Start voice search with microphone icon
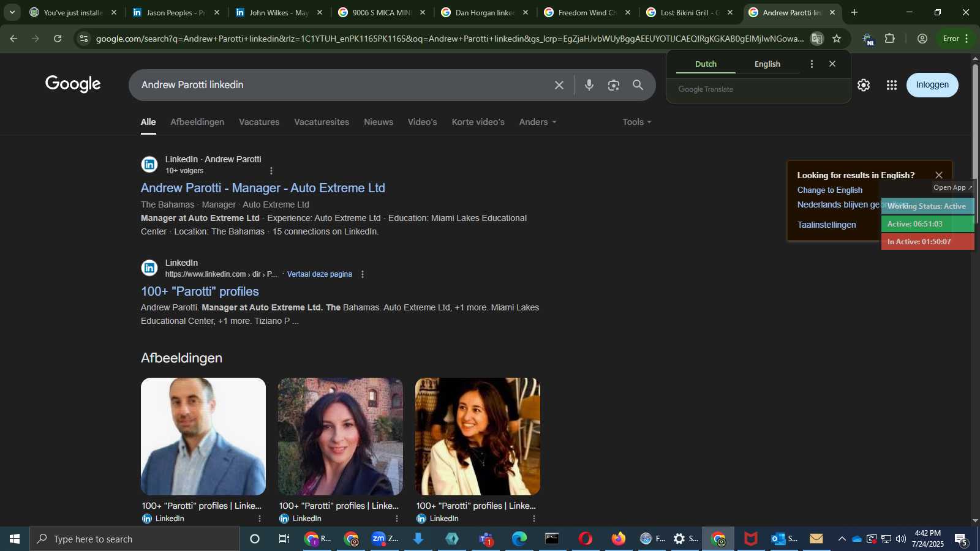Screen dimensions: 980x551 click(589, 85)
